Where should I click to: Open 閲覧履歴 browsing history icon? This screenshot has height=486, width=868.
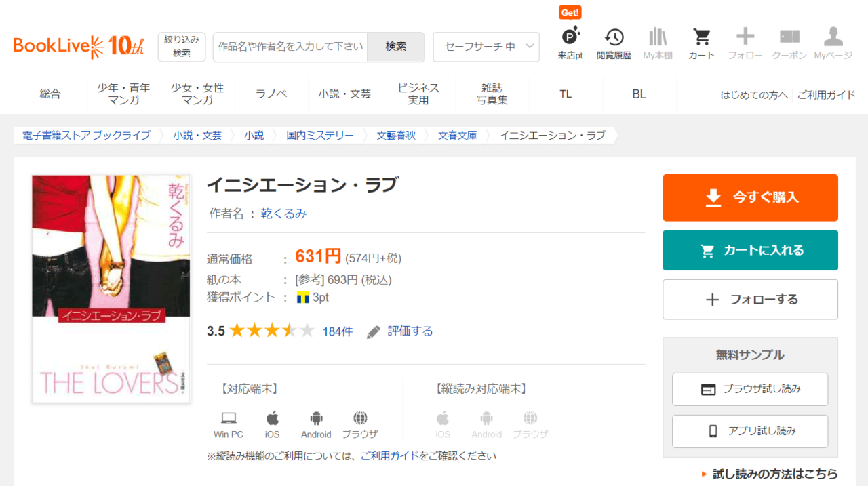pos(614,43)
